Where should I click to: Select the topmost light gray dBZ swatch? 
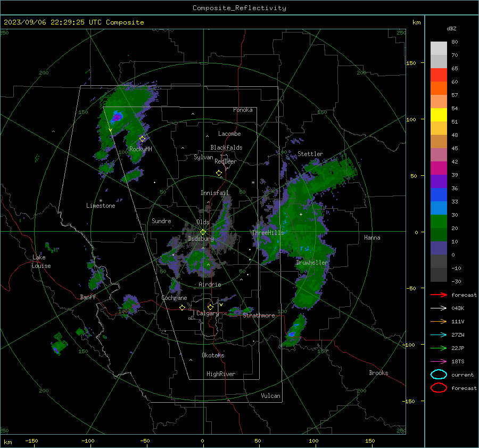pyautogui.click(x=439, y=48)
